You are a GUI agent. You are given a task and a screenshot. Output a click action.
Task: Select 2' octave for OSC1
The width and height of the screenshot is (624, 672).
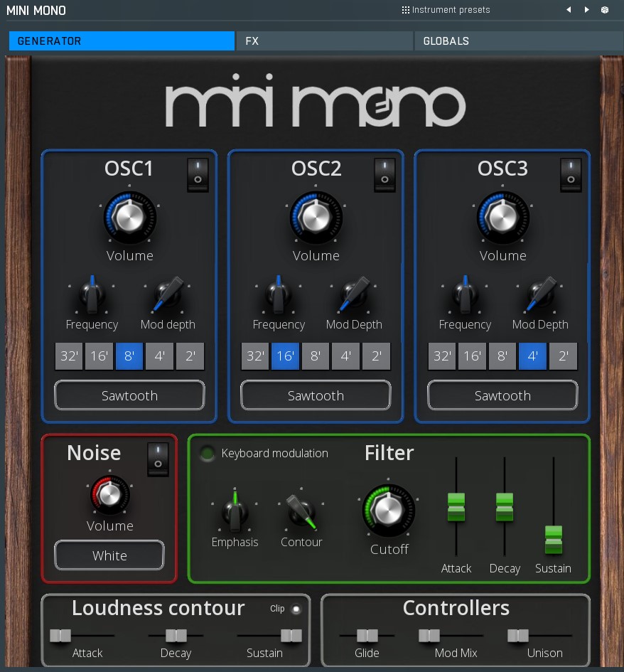(190, 356)
